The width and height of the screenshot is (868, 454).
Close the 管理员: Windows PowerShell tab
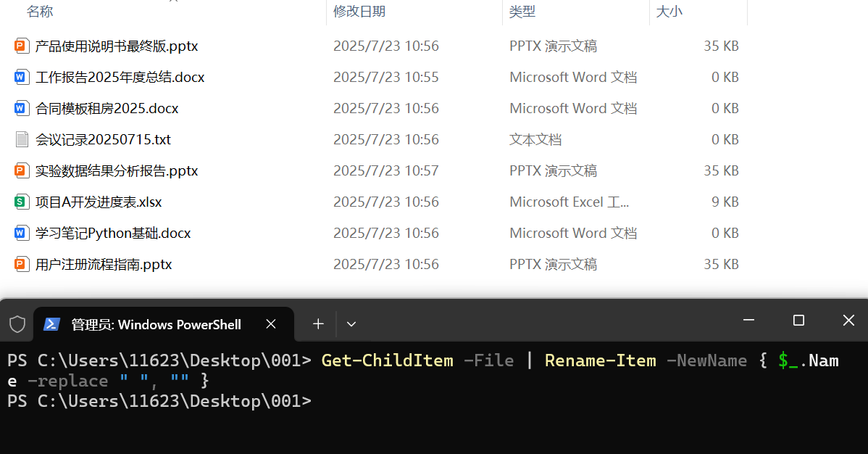(x=271, y=324)
